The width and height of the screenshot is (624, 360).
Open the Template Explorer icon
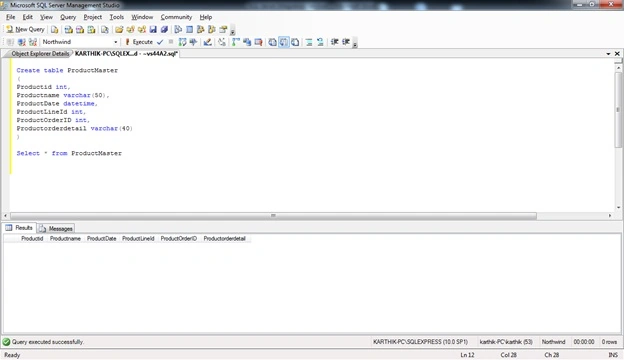pos(212,29)
